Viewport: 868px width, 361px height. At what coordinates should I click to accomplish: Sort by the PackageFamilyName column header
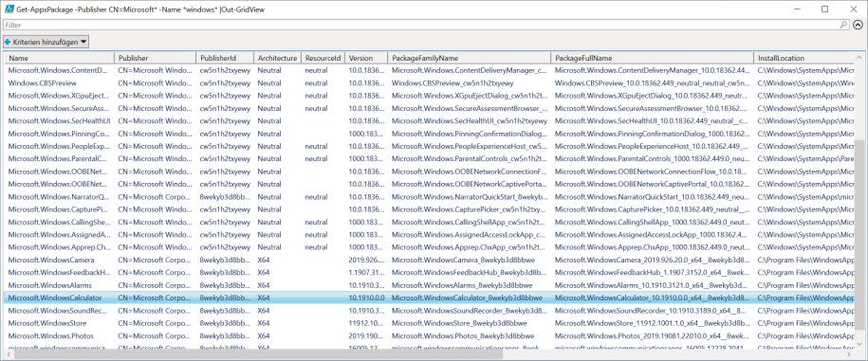(470, 58)
